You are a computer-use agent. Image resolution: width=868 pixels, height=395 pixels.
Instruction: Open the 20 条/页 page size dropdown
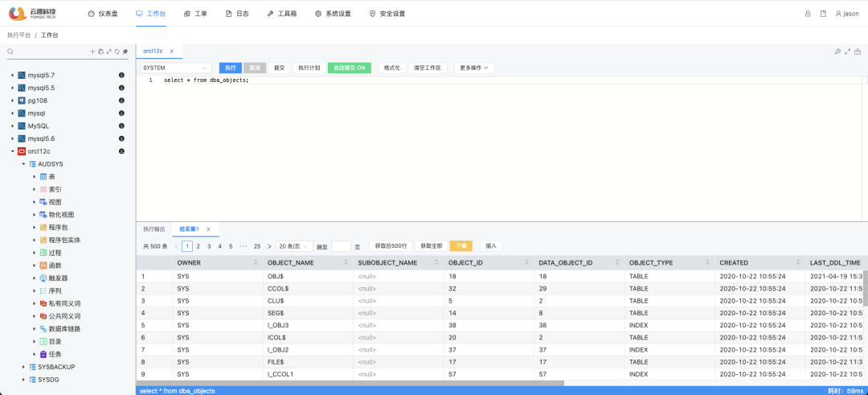click(294, 246)
